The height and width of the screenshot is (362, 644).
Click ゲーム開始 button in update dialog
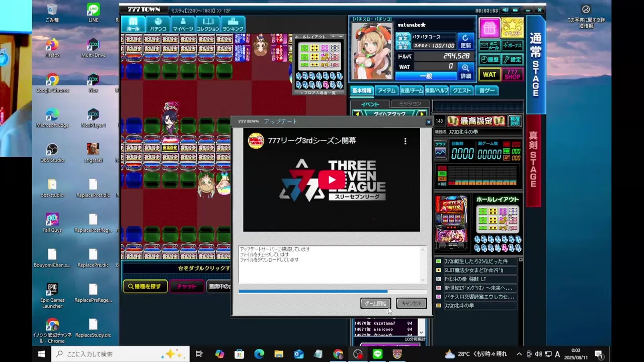(375, 303)
